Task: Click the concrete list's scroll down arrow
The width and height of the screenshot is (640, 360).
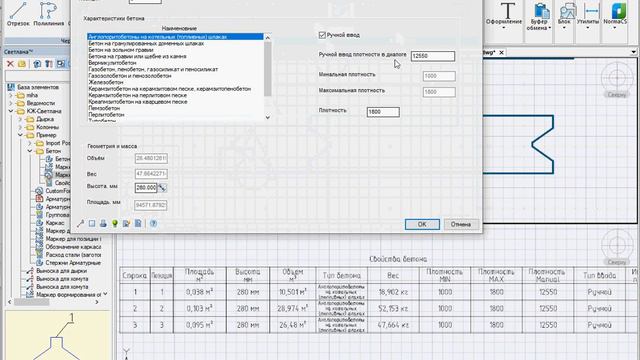Action: pyautogui.click(x=268, y=117)
